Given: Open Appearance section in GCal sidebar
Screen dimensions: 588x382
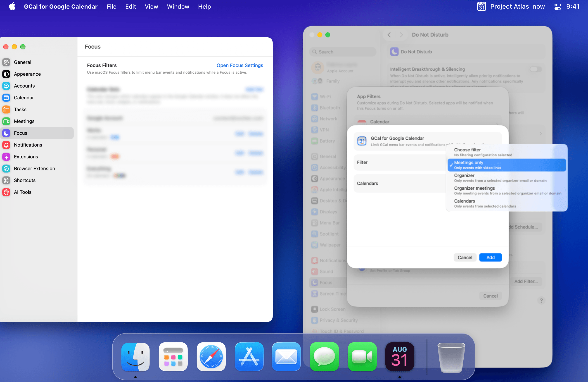Looking at the screenshot, I should [x=37, y=74].
